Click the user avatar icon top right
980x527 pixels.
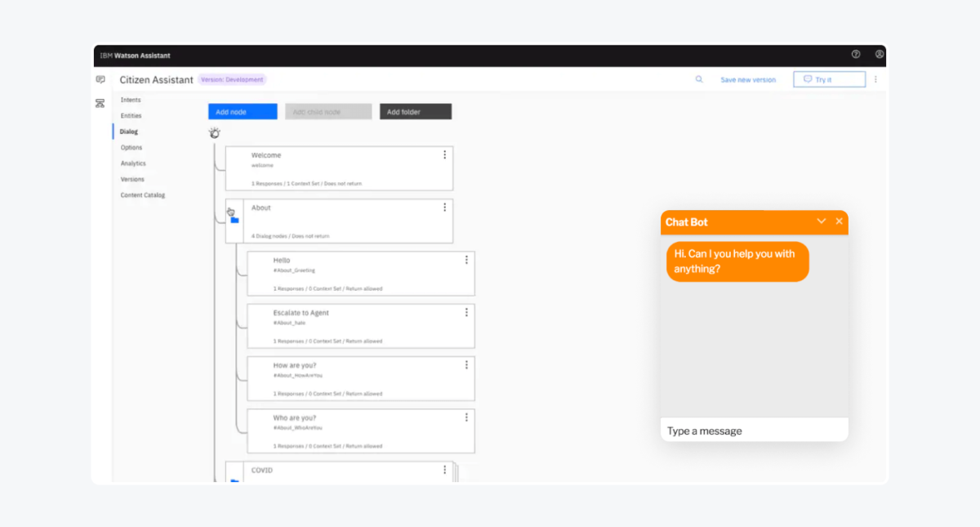[879, 55]
